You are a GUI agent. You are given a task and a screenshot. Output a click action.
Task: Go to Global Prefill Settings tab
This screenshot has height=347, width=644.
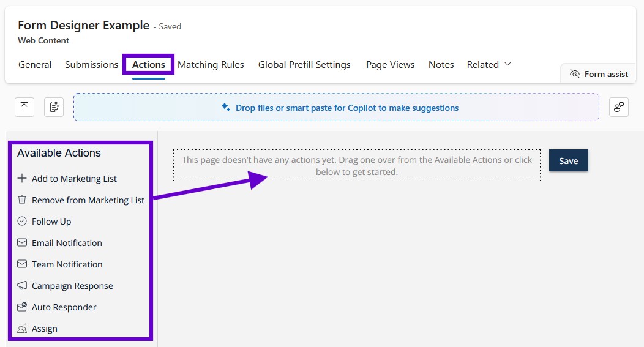(x=304, y=65)
